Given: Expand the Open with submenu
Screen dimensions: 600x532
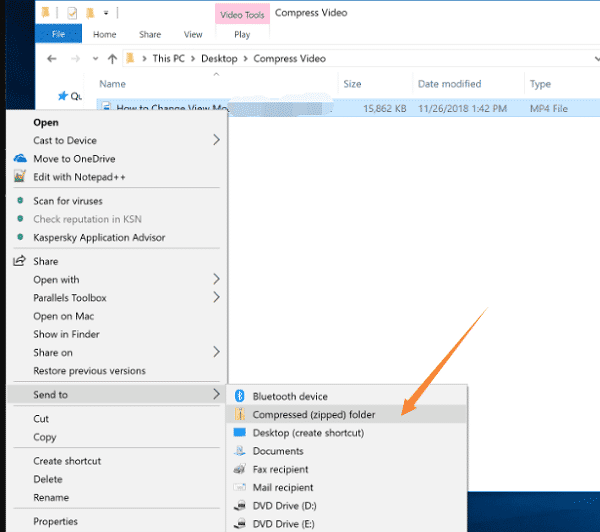Looking at the screenshot, I should (x=117, y=279).
